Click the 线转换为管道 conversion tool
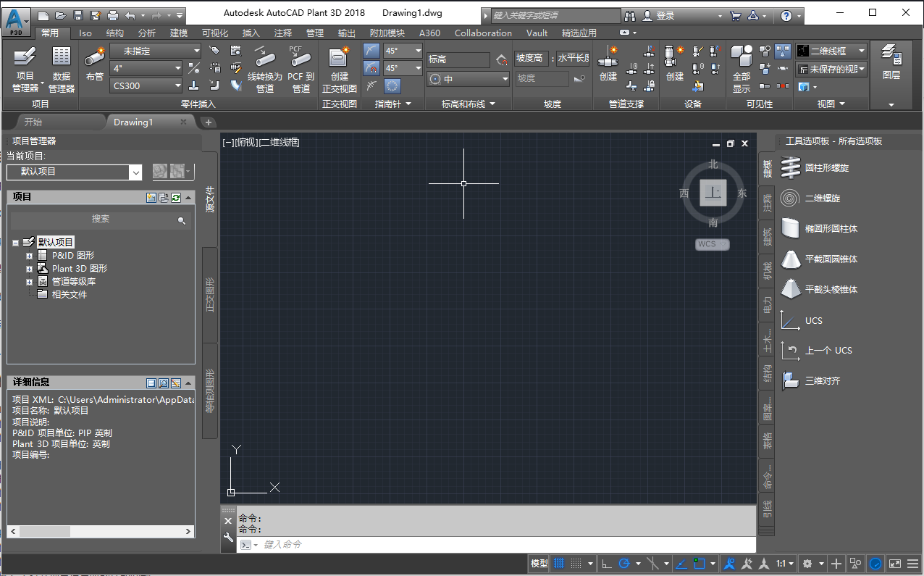The image size is (924, 576). tap(265, 69)
